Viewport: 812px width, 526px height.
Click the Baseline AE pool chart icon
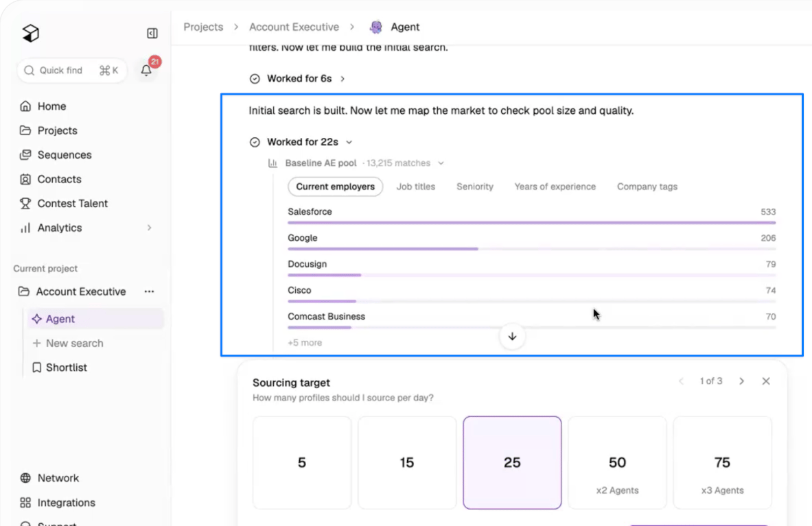pos(272,163)
